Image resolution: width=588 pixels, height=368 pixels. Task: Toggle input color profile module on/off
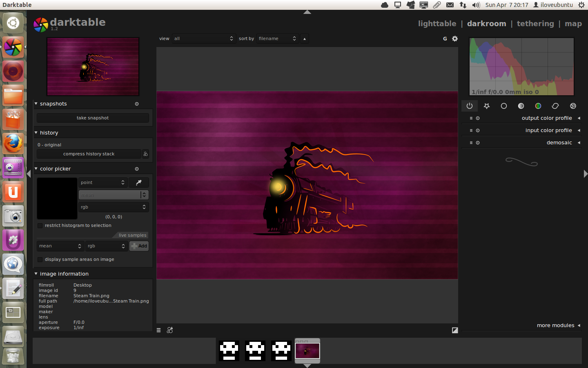tap(478, 130)
